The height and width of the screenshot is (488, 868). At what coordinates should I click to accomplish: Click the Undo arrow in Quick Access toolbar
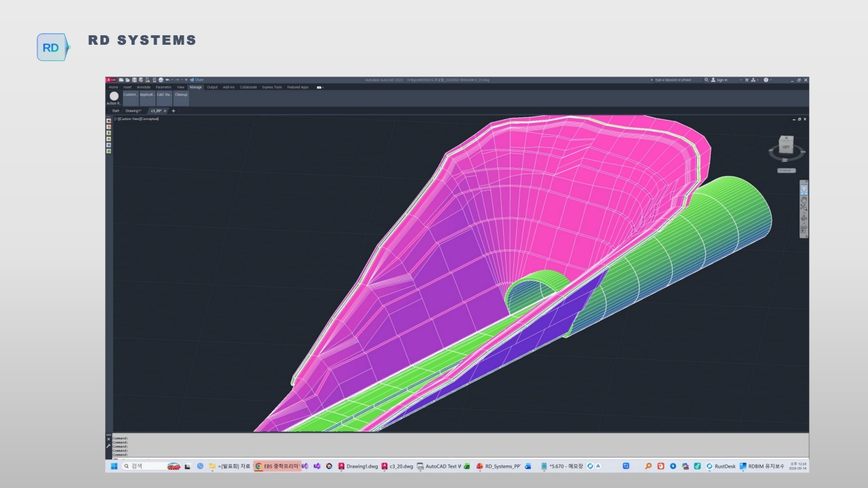click(x=167, y=80)
